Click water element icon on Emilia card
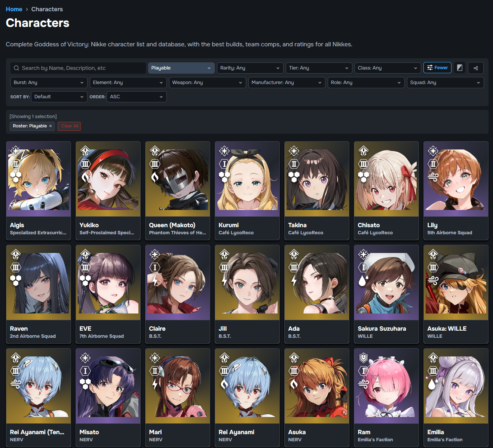 click(x=433, y=383)
